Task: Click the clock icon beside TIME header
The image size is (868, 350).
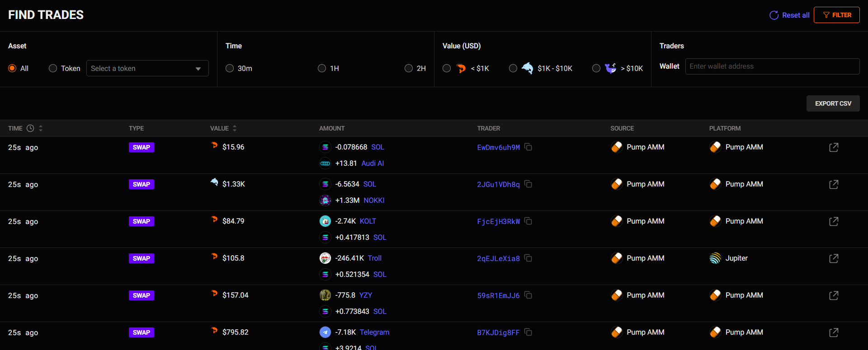Action: coord(30,128)
